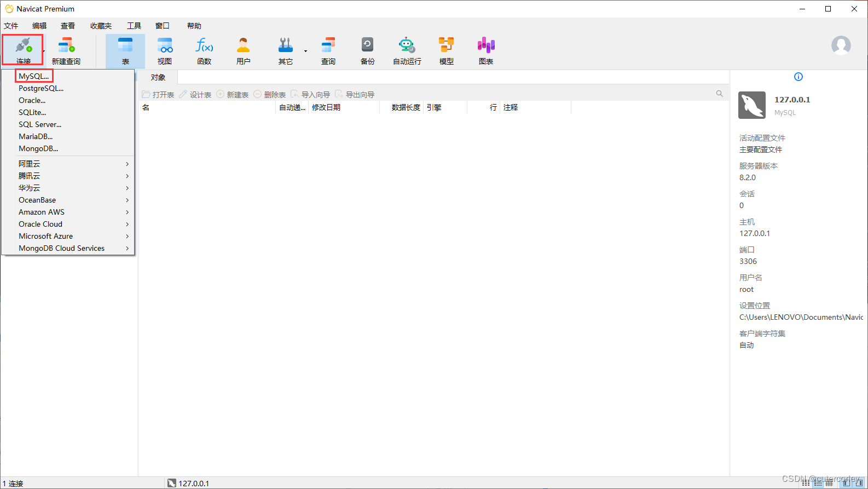The height and width of the screenshot is (489, 868).
Task: Choose MySQL... from the connection menu
Action: (x=34, y=76)
